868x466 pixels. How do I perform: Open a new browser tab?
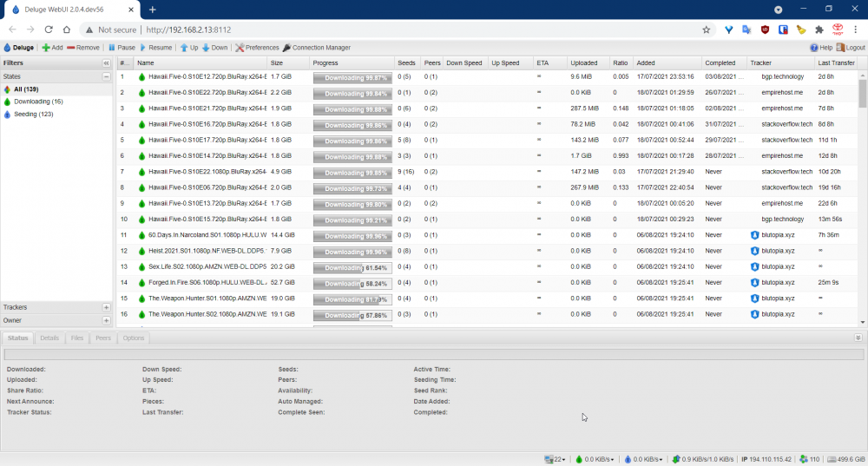click(152, 10)
